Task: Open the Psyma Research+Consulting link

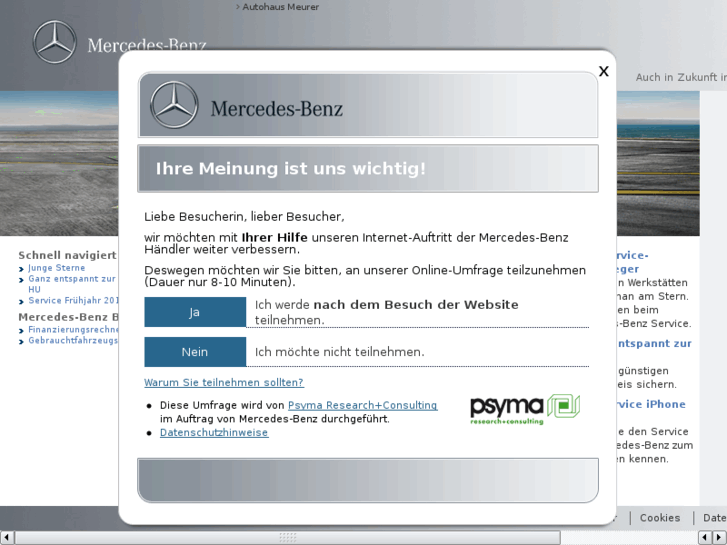Action: pos(363,405)
